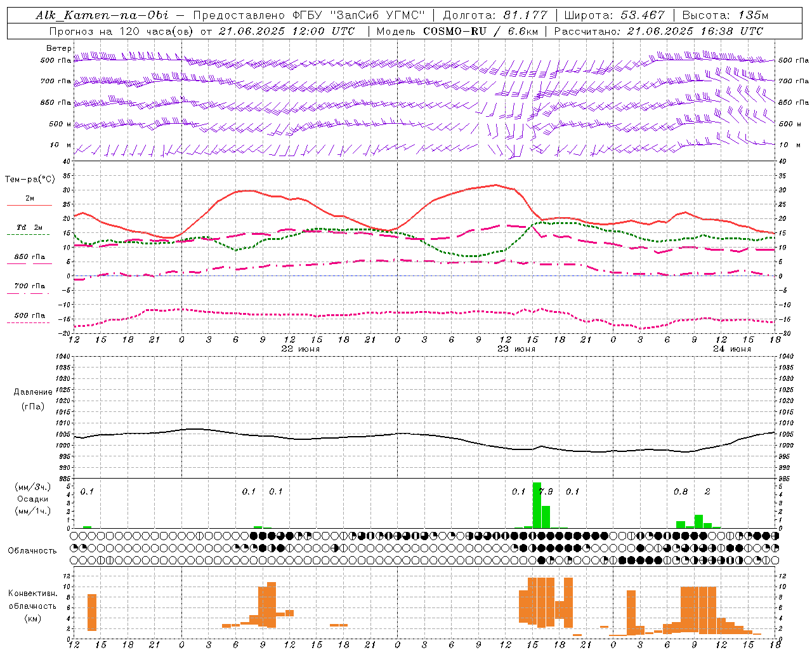Click the "(мм/3ч.)" units label
The width and height of the screenshot is (812, 650).
click(x=32, y=487)
